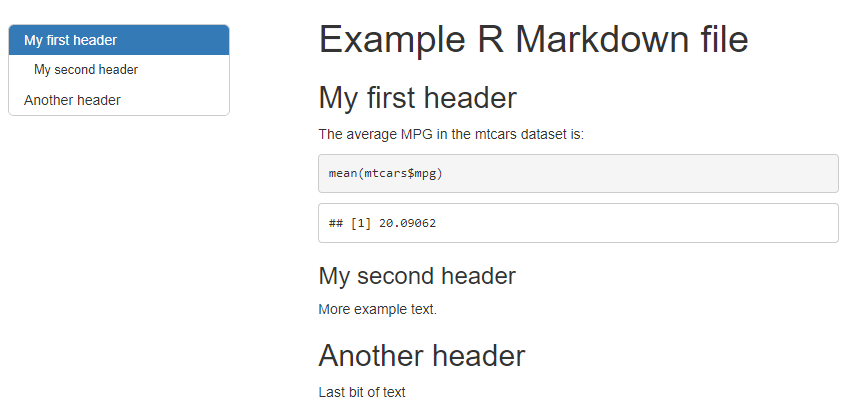Open 'Another header' entry in the sidebar TOC
Viewport: 852px width, 414px height.
click(x=72, y=100)
